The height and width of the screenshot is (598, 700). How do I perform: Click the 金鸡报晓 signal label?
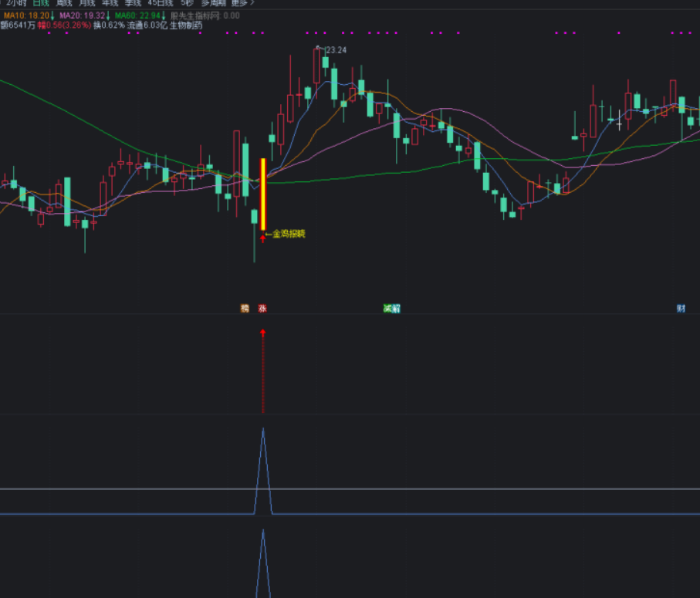click(x=287, y=233)
